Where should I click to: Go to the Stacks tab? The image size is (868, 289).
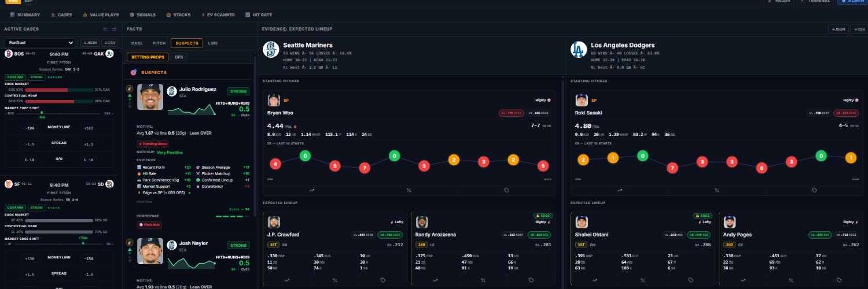tap(178, 14)
